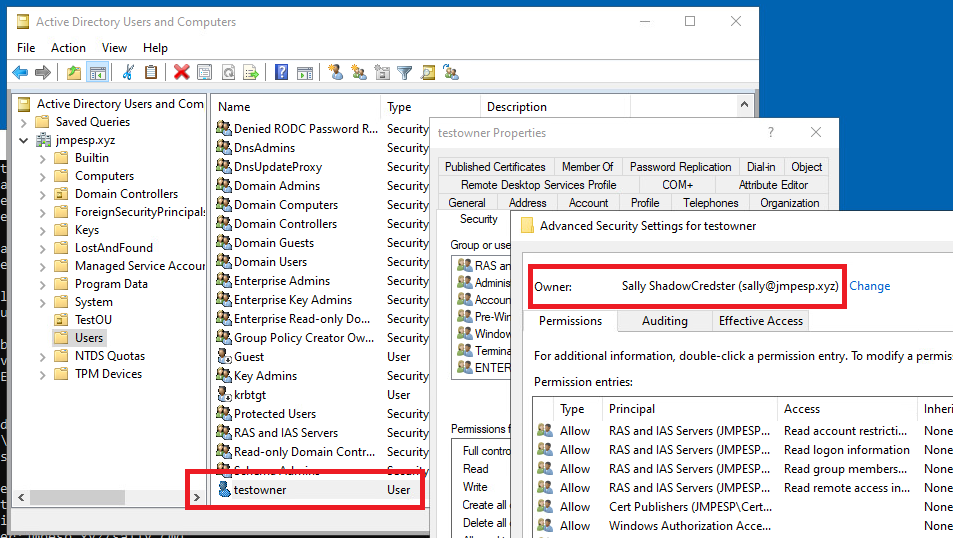
Task: Open filter options funnel icon
Action: 405,73
